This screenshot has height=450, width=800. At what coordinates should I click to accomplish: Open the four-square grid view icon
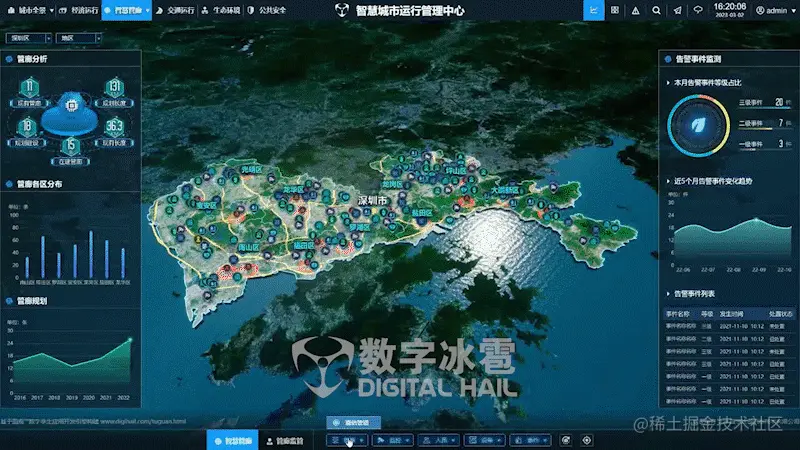point(615,10)
